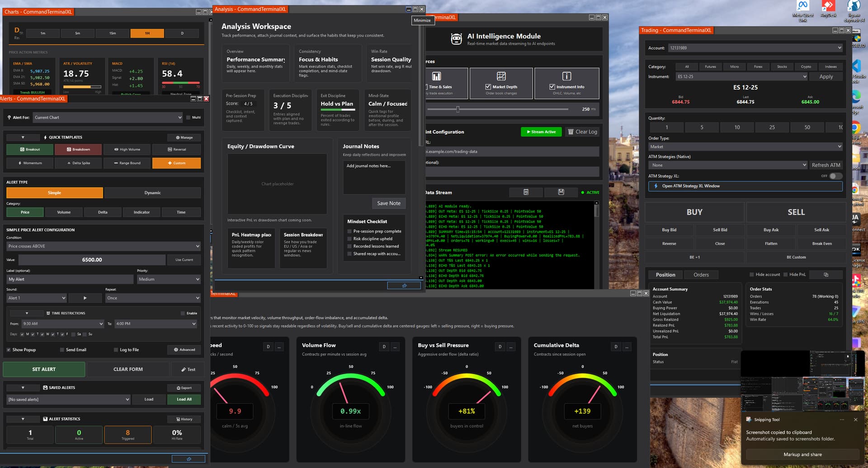
Task: Toggle ATM Strategy XL switch
Action: click(x=835, y=176)
